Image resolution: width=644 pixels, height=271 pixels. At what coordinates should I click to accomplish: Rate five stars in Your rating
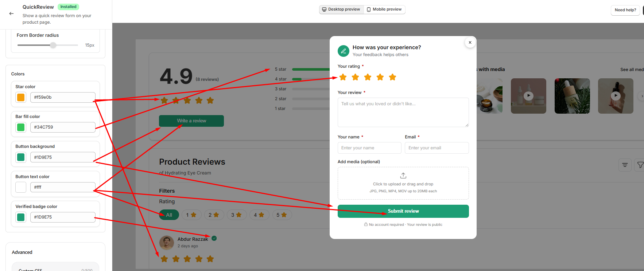pyautogui.click(x=392, y=77)
